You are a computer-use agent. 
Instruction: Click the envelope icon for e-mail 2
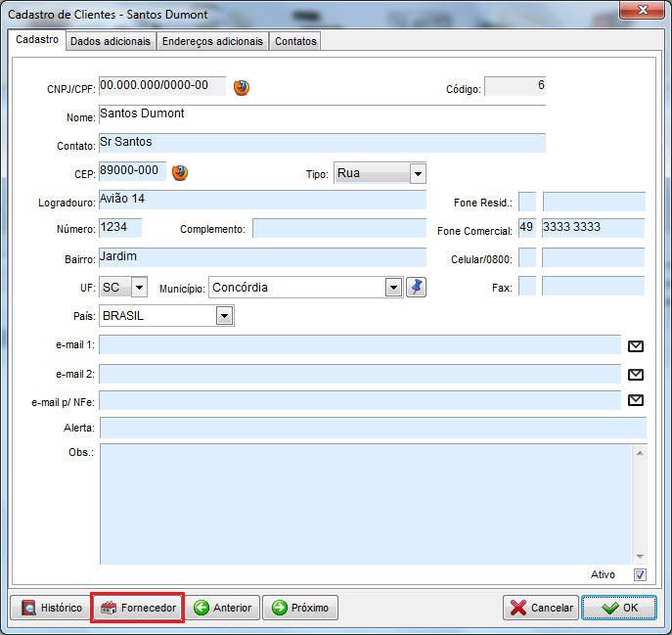click(636, 374)
